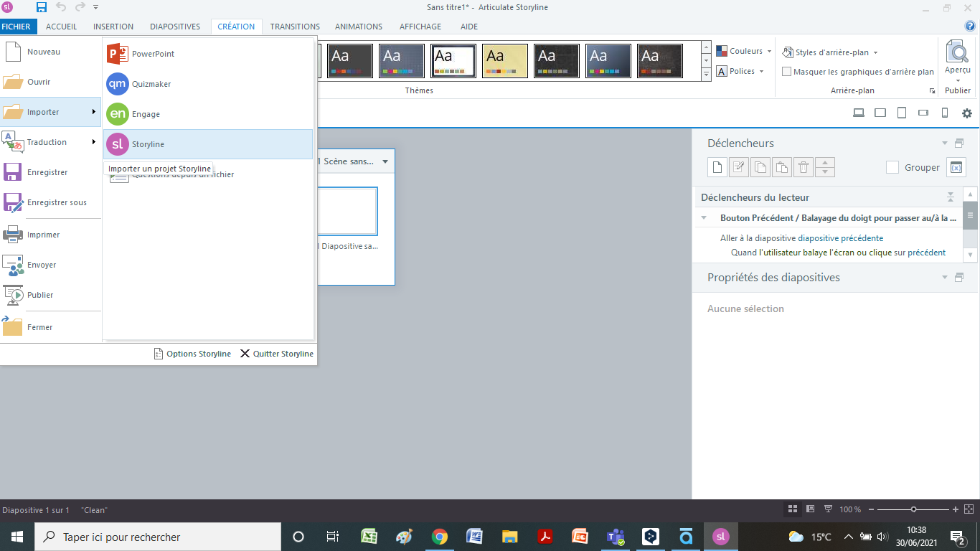
Task: Click Nouveau in the Fichier menu
Action: [50, 52]
